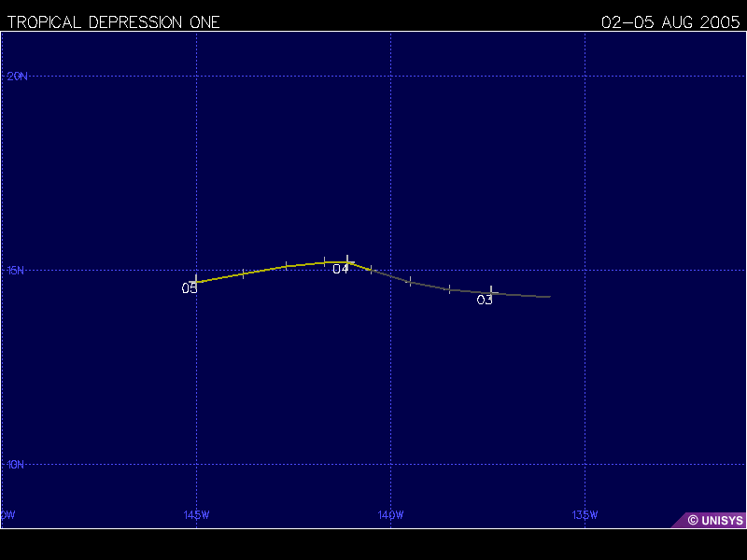Select the UNISYS copyright badge
The height and width of the screenshot is (560, 747).
tap(712, 520)
